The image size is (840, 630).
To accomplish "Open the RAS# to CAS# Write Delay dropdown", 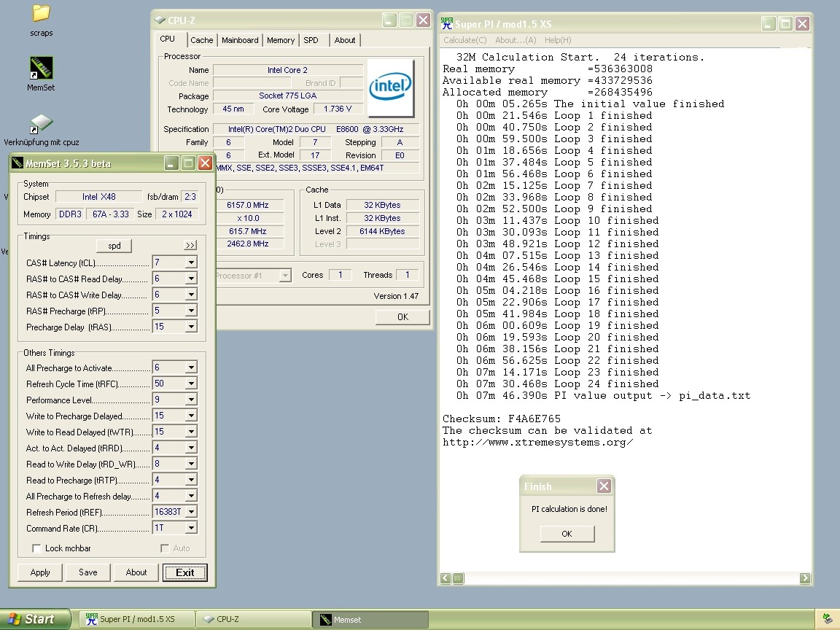I will click(x=191, y=295).
